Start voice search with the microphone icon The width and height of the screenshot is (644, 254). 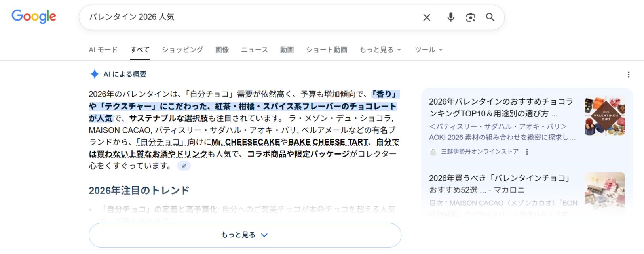tap(450, 17)
